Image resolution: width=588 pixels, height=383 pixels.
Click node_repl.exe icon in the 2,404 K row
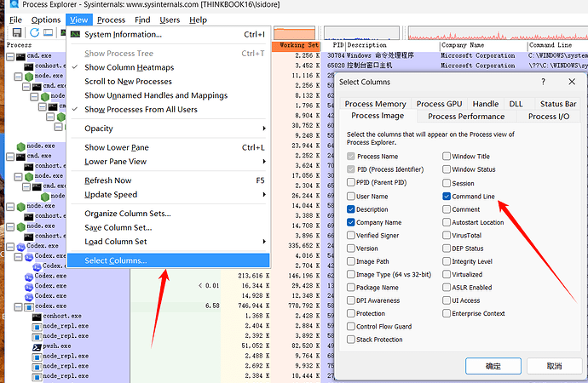(37, 327)
